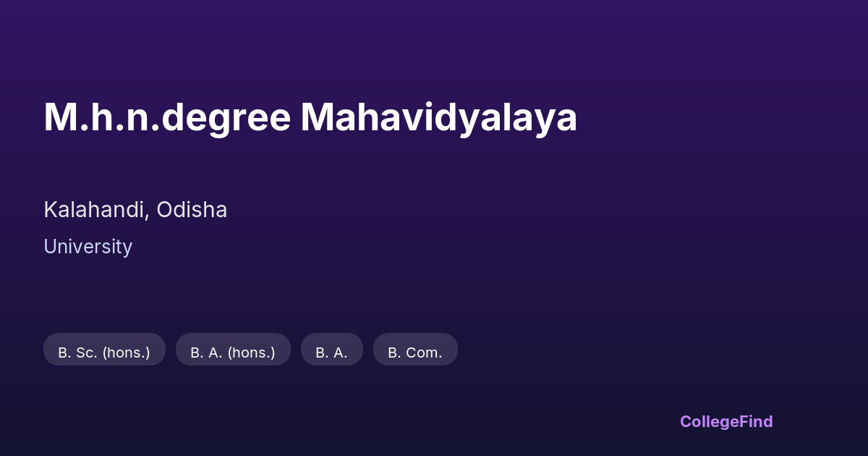This screenshot has height=456, width=868.
Task: Open the CollegeFind brand logo
Action: point(726,421)
